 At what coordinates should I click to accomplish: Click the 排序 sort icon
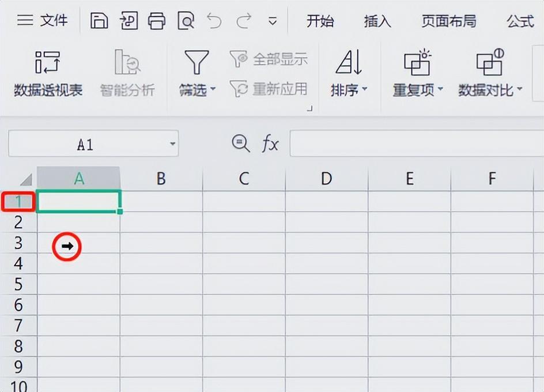(x=349, y=62)
